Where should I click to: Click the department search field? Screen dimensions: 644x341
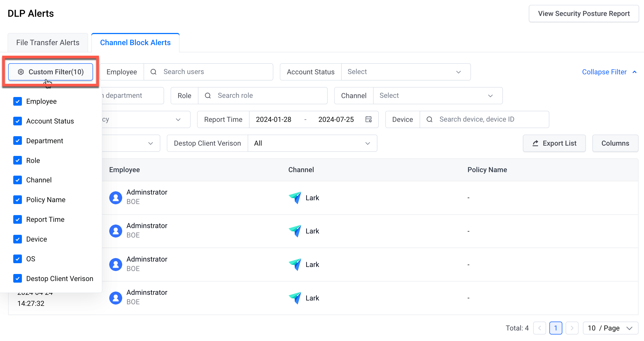click(133, 96)
